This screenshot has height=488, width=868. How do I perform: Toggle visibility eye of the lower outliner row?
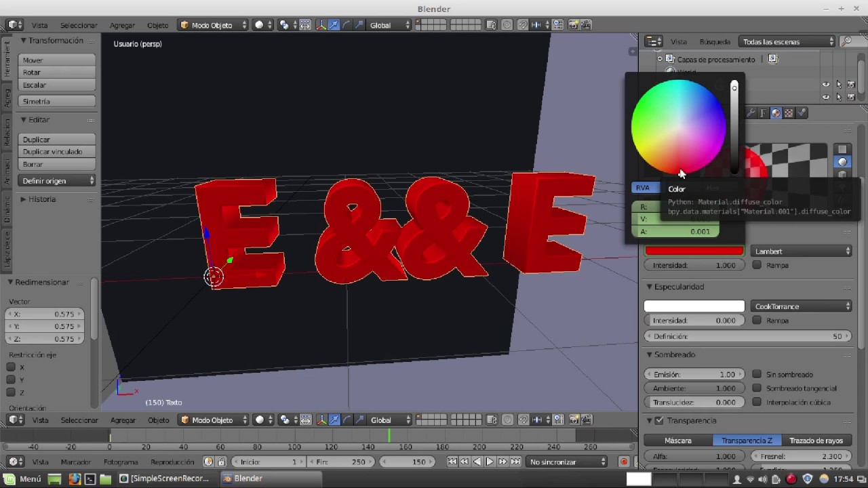tap(825, 97)
